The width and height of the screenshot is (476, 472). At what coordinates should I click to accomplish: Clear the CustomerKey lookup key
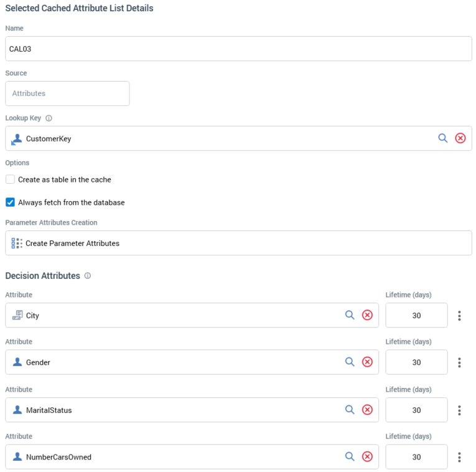pyautogui.click(x=460, y=138)
